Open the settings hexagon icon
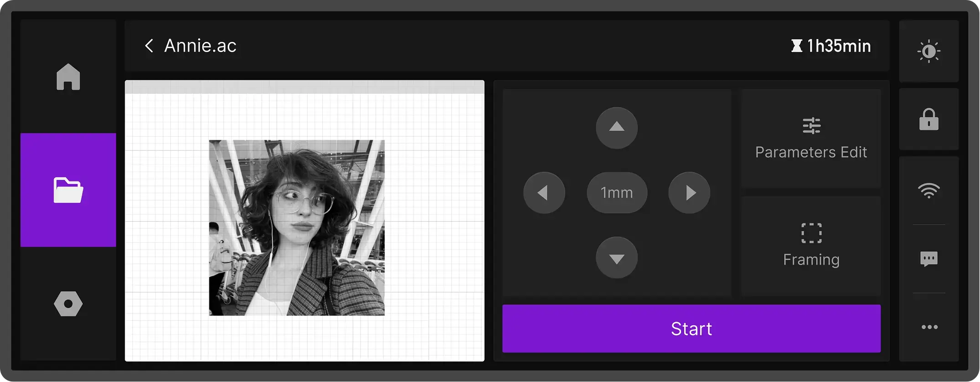 [68, 304]
